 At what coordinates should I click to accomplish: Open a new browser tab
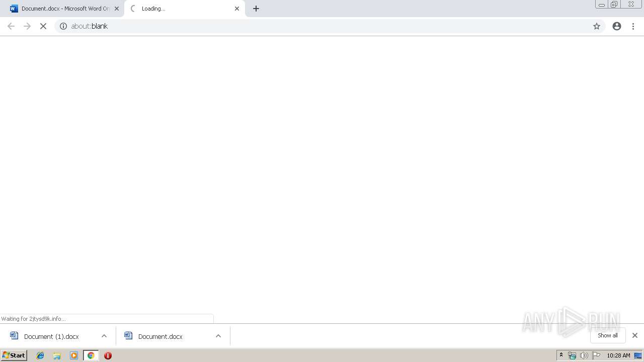point(256,9)
